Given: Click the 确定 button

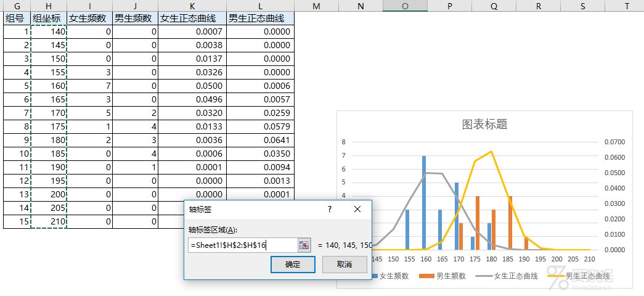Looking at the screenshot, I should coord(293,265).
